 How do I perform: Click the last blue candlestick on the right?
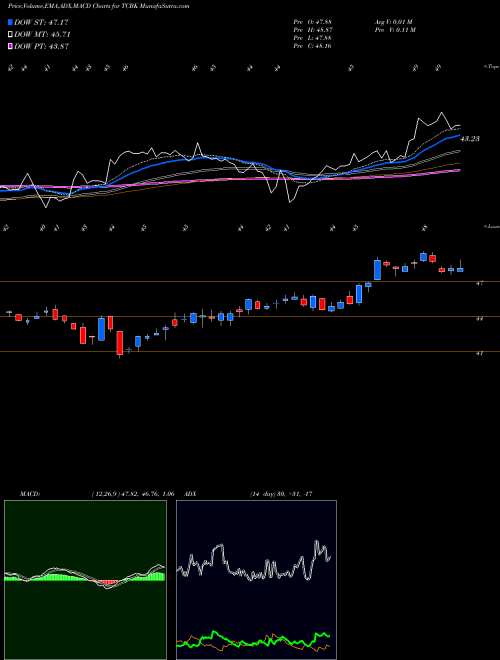tap(460, 269)
